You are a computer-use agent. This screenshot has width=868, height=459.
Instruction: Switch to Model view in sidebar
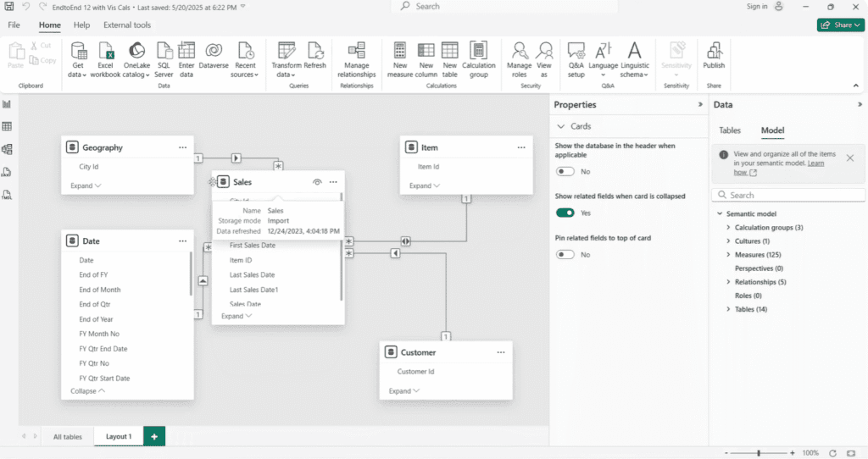7,149
